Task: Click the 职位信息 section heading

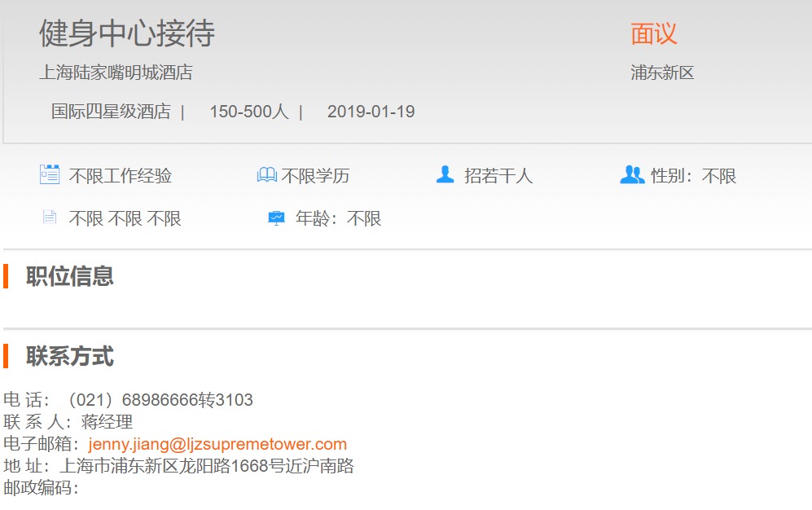Action: tap(70, 276)
